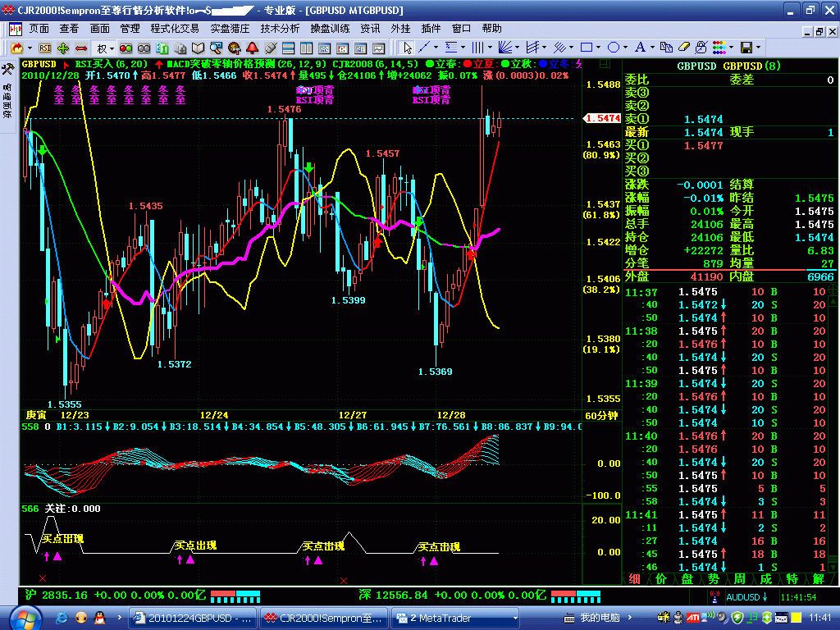The height and width of the screenshot is (630, 840).
Task: Click the 21 number-stack toolbar icon
Action: point(162,48)
